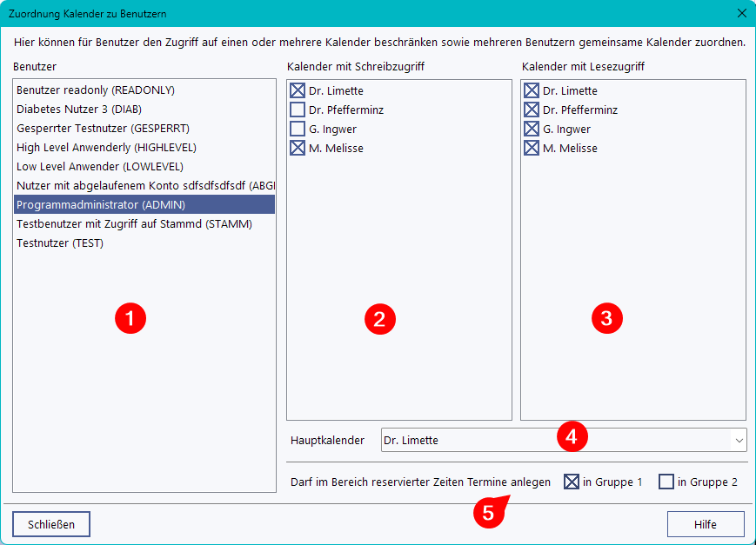Disable write access for M. Melisse
The height and width of the screenshot is (545, 756).
click(x=298, y=149)
